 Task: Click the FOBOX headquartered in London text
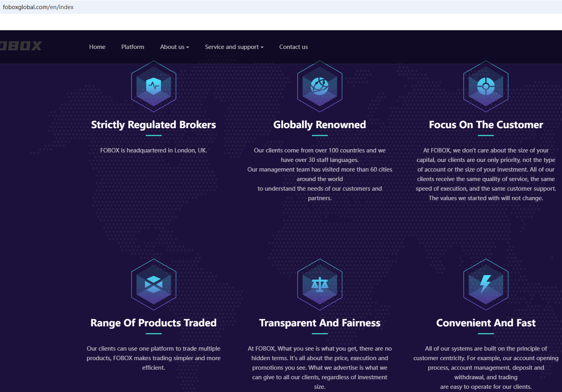(153, 150)
